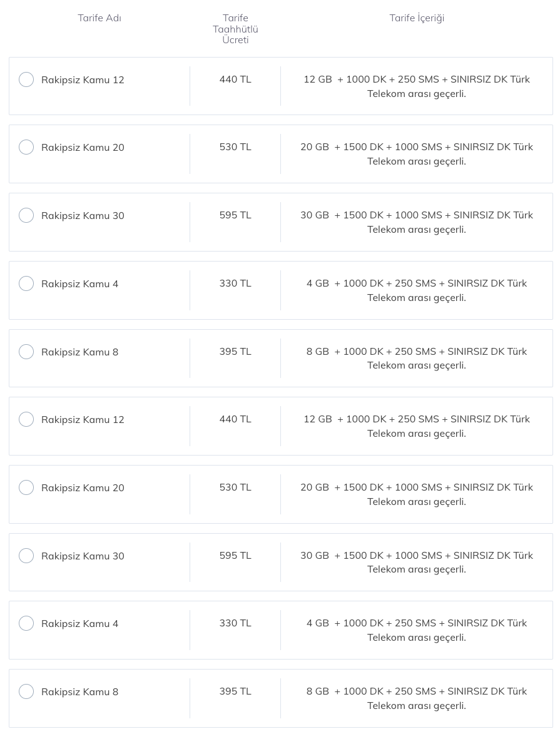Select the first Rakipsiz Kamu 12 radio button
Viewport: 560px width, 734px height.
26,79
